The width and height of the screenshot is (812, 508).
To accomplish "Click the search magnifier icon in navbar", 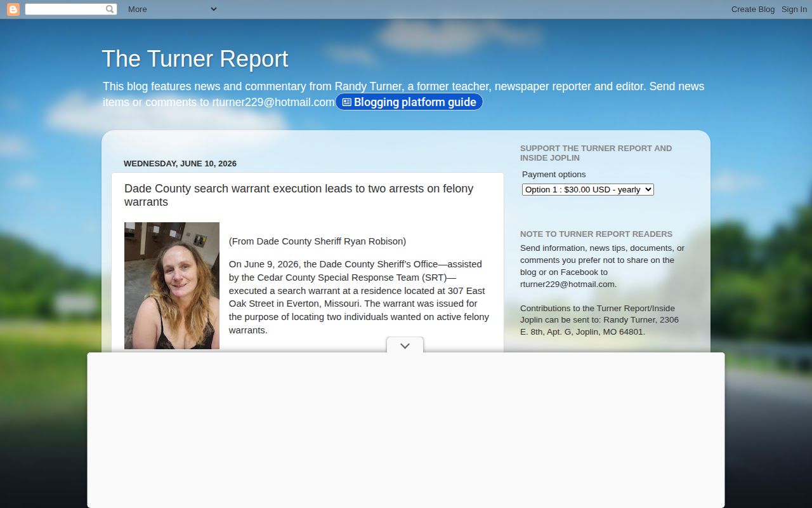I will coord(110,9).
